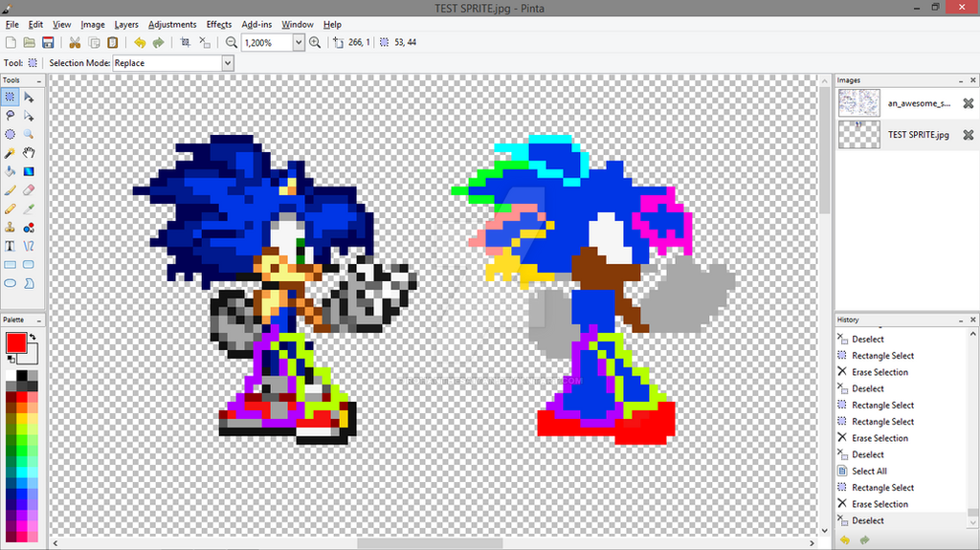Zoom in with the plus magnifier
This screenshot has width=980, height=550.
tap(315, 42)
